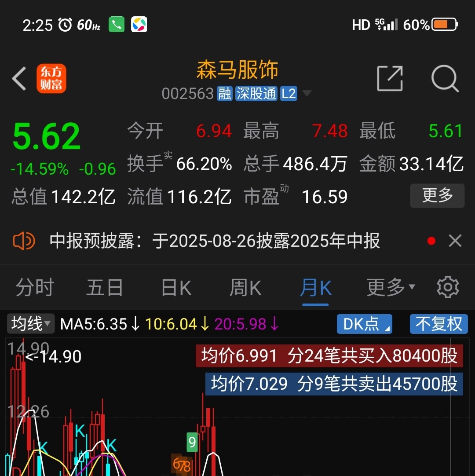Tap the colorful app notification icon
This screenshot has height=476, width=475.
pos(139,24)
